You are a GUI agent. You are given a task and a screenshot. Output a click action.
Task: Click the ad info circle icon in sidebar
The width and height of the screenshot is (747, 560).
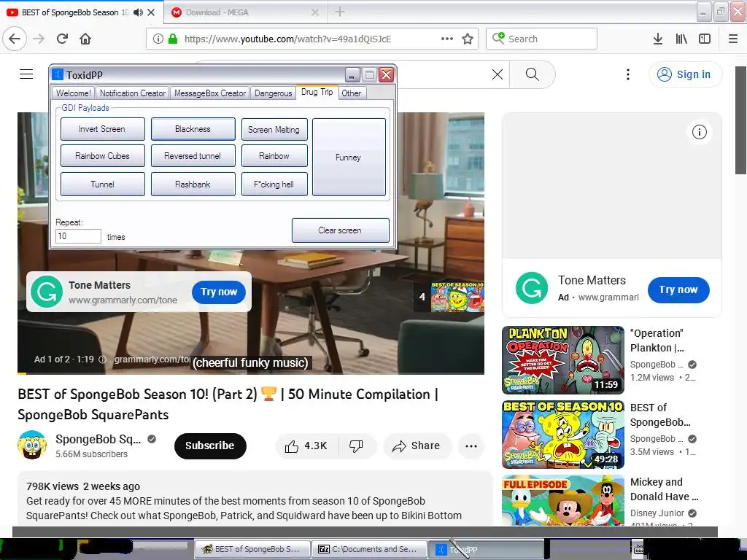(x=700, y=132)
